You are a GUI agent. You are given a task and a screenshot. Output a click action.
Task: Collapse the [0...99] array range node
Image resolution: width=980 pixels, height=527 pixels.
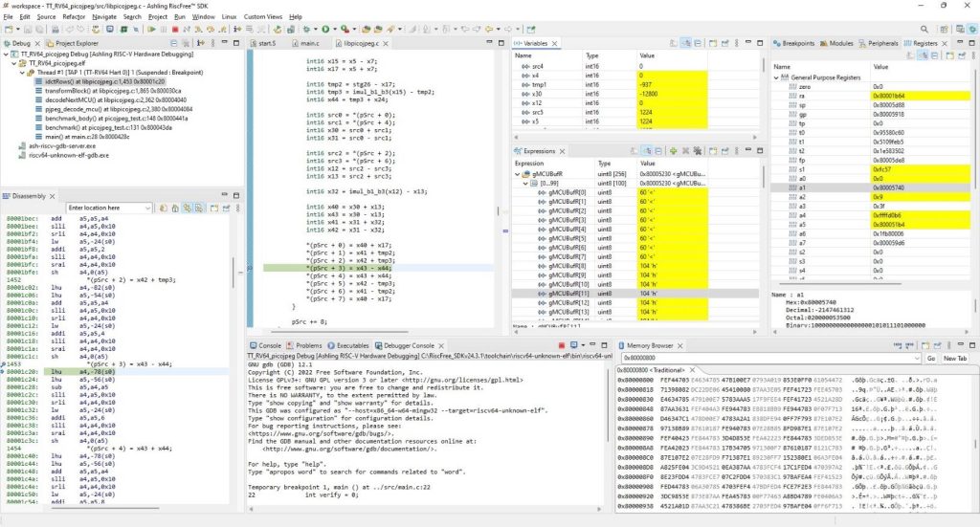coord(525,184)
